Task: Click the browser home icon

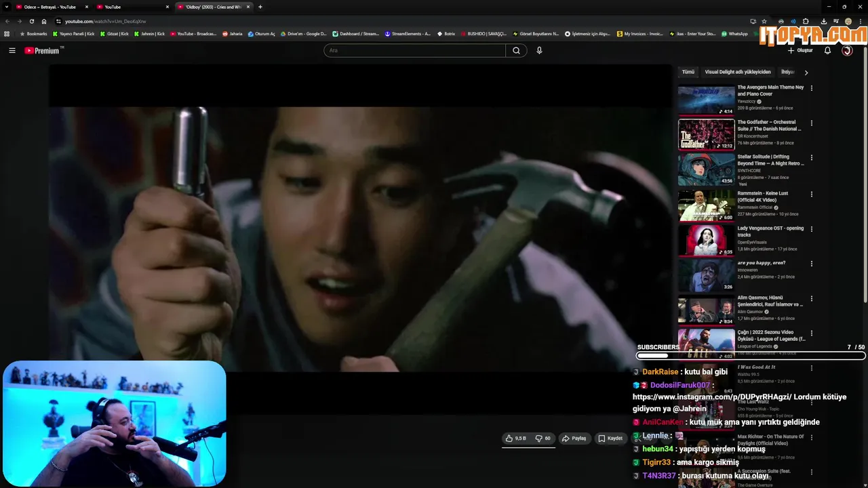Action: [44, 21]
